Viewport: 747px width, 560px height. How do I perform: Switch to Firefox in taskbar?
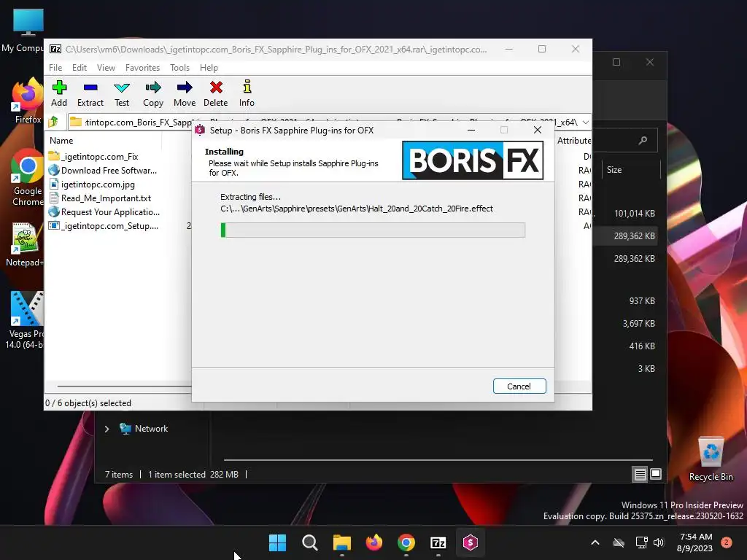(374, 542)
